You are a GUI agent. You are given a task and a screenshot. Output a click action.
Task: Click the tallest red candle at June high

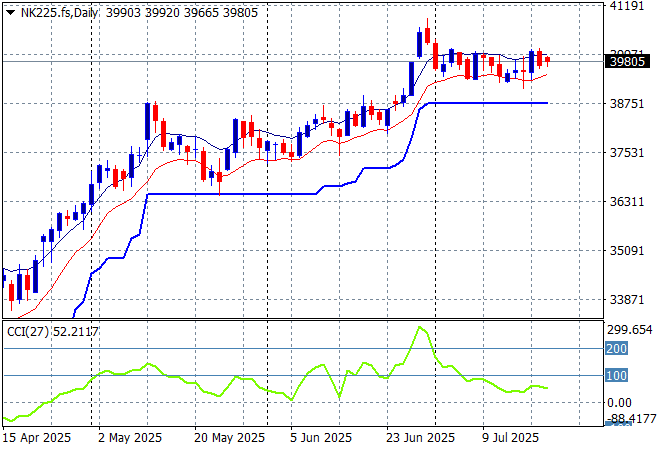click(427, 35)
